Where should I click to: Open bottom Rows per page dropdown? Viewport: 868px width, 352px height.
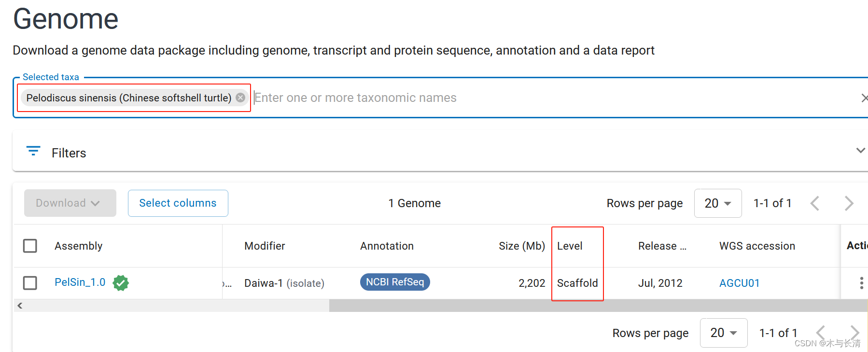[x=723, y=333]
